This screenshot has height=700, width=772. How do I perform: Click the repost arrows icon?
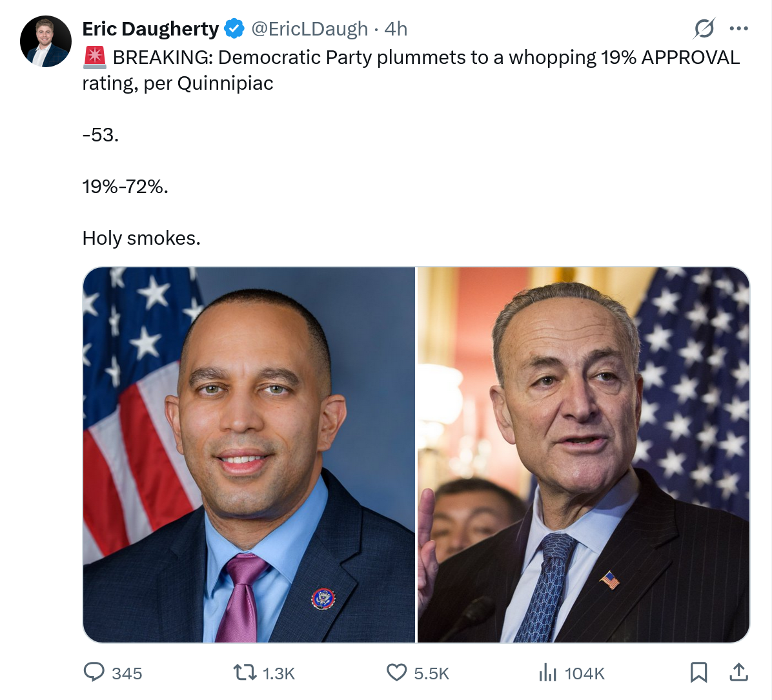tap(245, 673)
